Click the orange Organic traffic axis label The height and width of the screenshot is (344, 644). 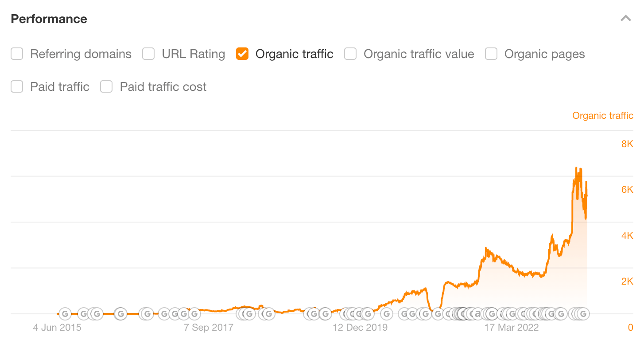click(603, 115)
